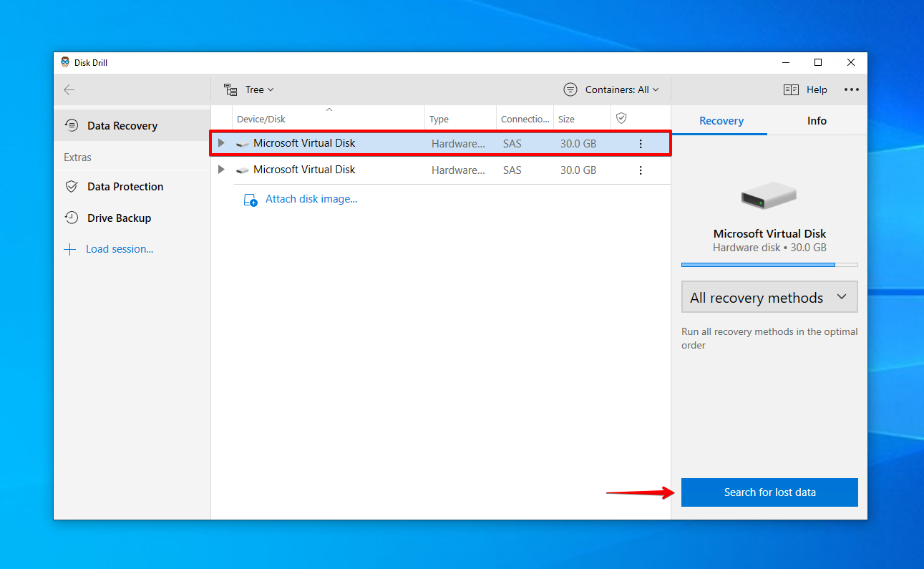Expand the second Microsoft Virtual Disk row
This screenshot has height=569, width=924.
tap(221, 170)
